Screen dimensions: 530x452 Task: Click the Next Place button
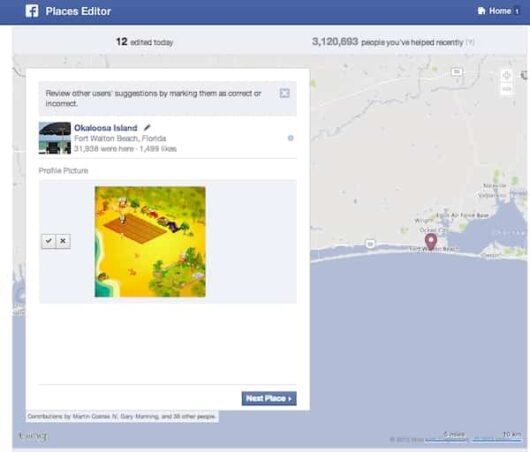269,399
